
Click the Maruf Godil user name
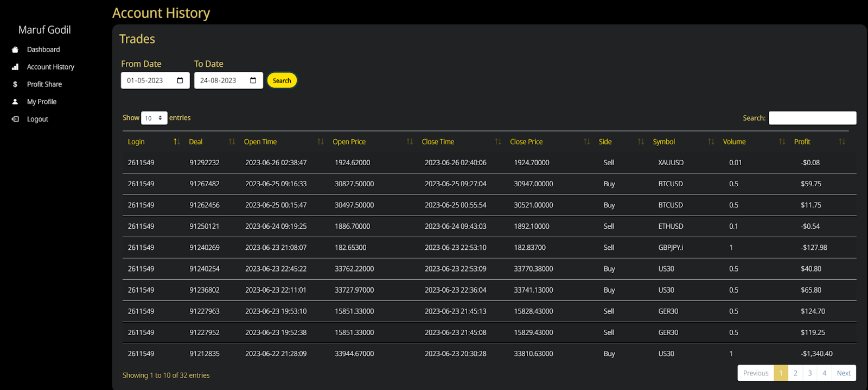[44, 30]
